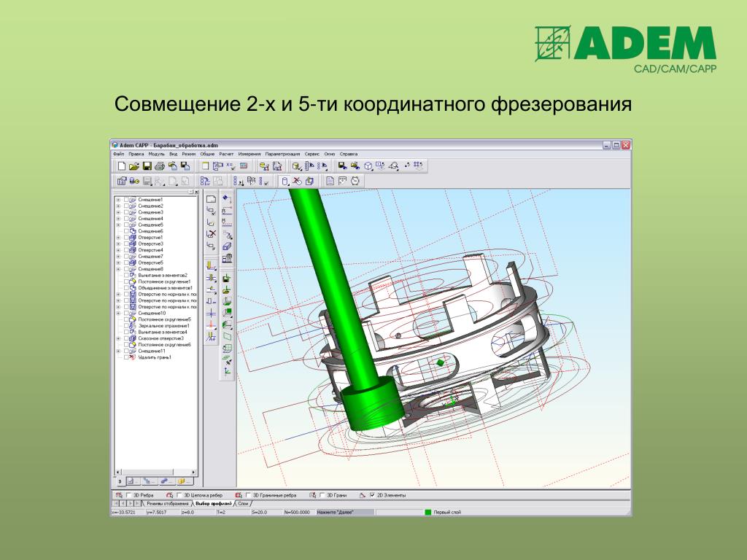This screenshot has width=747, height=560.
Task: Click the stopwatch clock toolbar icon
Action: (355, 181)
